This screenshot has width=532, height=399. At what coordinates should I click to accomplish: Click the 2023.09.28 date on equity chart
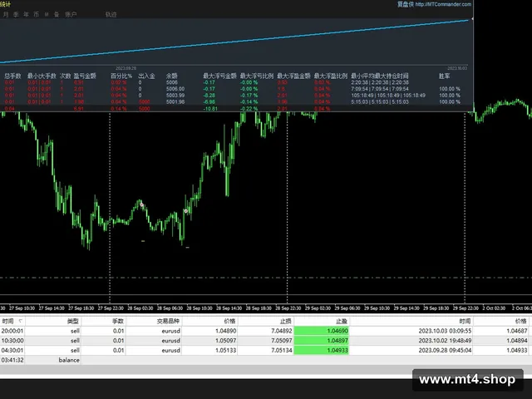[126, 68]
